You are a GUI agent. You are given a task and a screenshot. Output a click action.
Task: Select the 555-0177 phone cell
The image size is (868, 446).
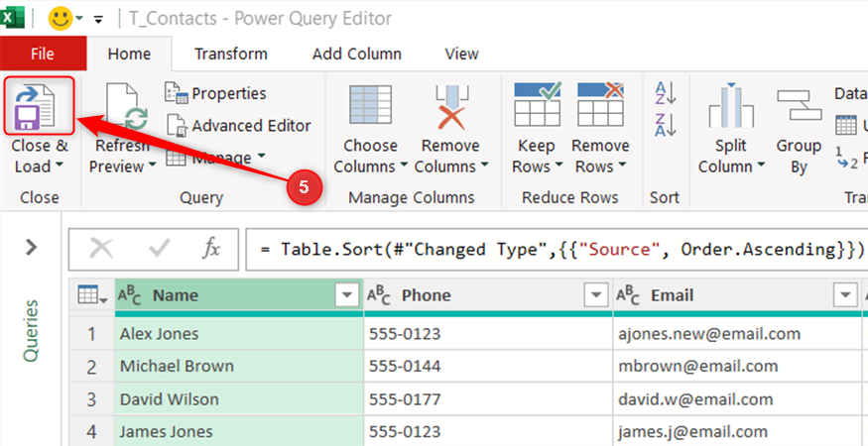[x=488, y=399]
